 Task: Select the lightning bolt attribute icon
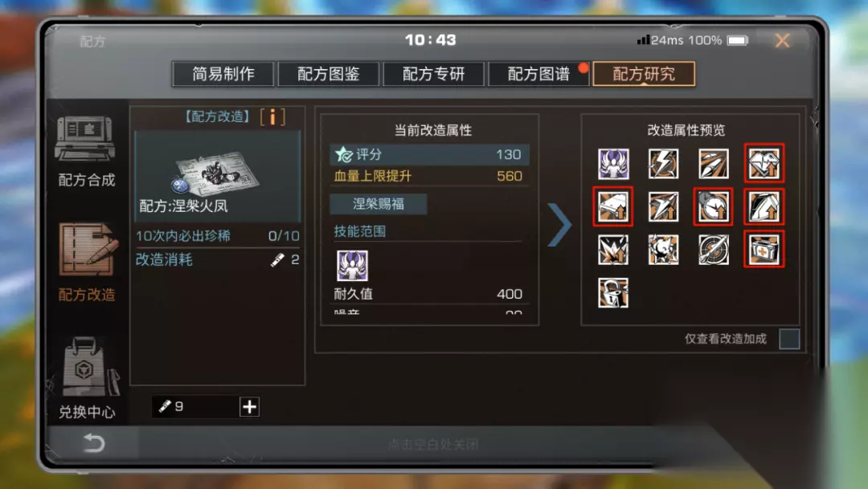(x=663, y=164)
